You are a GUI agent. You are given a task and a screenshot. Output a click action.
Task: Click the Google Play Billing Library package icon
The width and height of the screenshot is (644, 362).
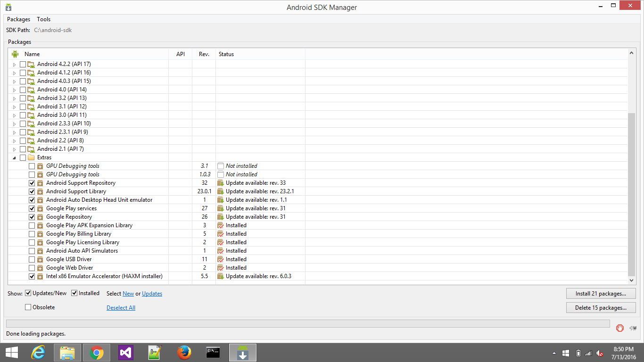tap(40, 234)
